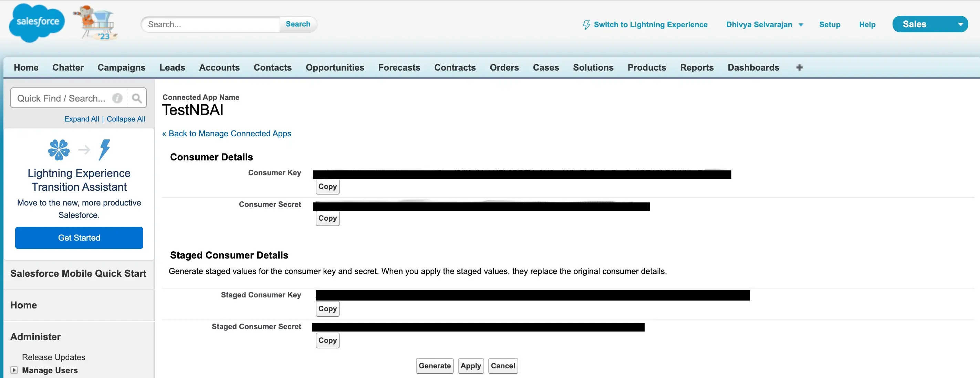
Task: Open the Dhivya Selvarajan user menu arrow
Action: 801,25
